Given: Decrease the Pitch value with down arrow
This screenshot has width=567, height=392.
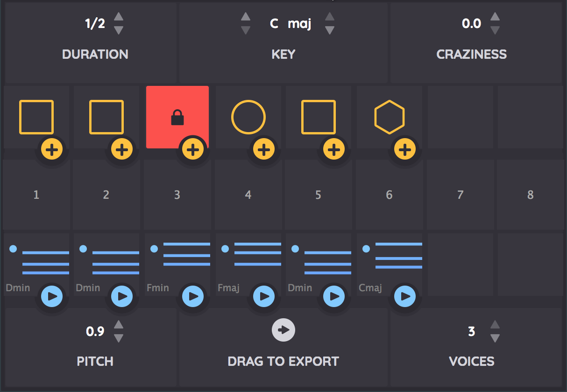Looking at the screenshot, I should click(x=119, y=338).
